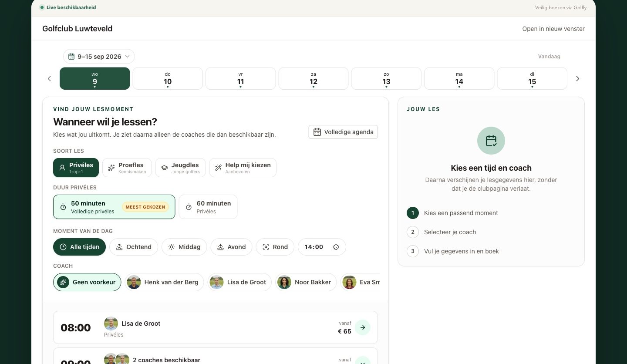Click the sparkle icon on Proefles
Image resolution: width=627 pixels, height=364 pixels.
click(111, 168)
